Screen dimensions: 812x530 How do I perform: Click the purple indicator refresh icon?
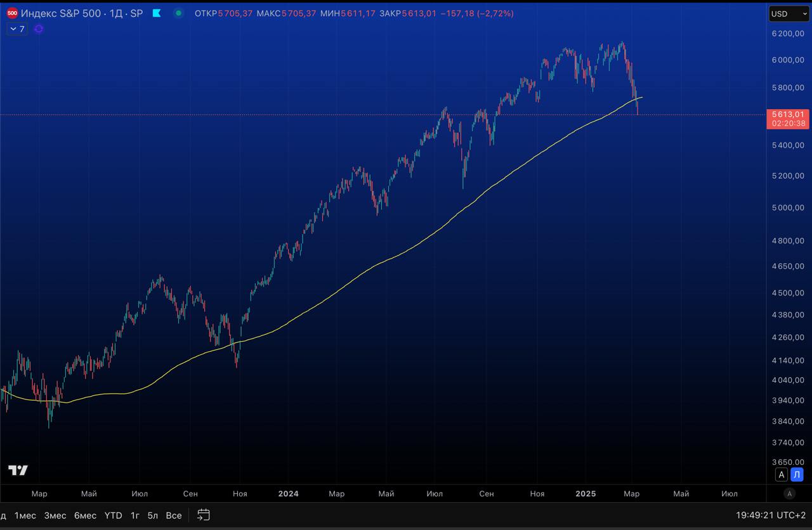click(39, 29)
